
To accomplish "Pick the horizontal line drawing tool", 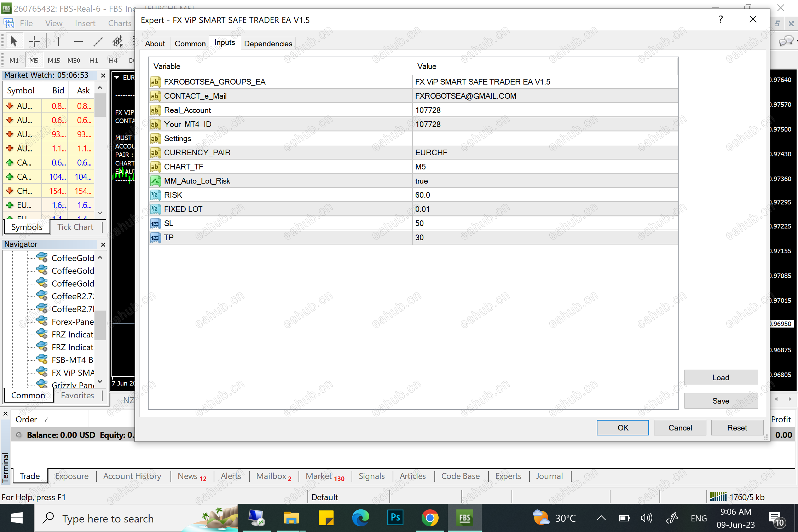I will tap(78, 41).
